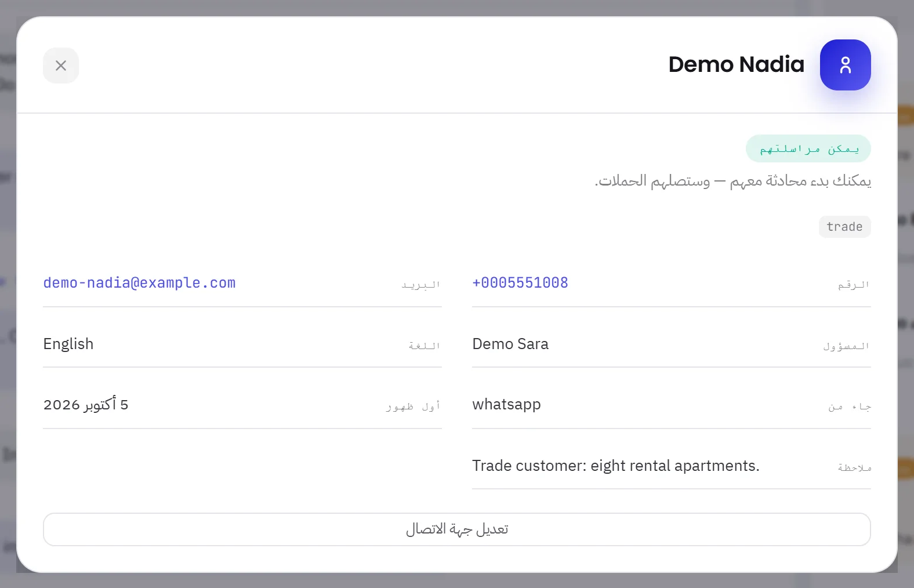Click the 'Demo Sara' owner value
The image size is (914, 588).
click(510, 344)
